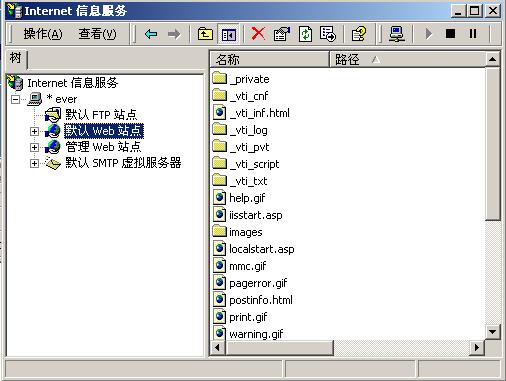Viewport: 506px width, 381px height.
Task: Sort by 名称 column header
Action: (x=269, y=60)
